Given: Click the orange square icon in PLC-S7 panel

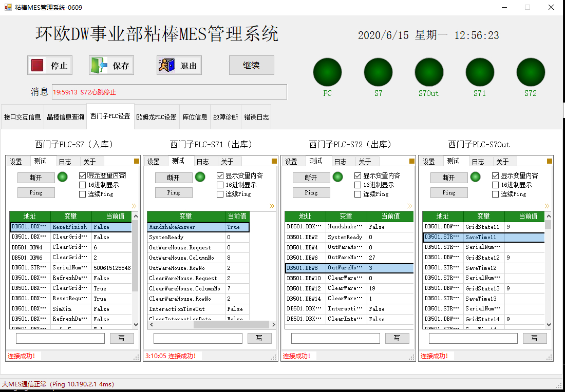Looking at the screenshot, I should click(x=137, y=161).
